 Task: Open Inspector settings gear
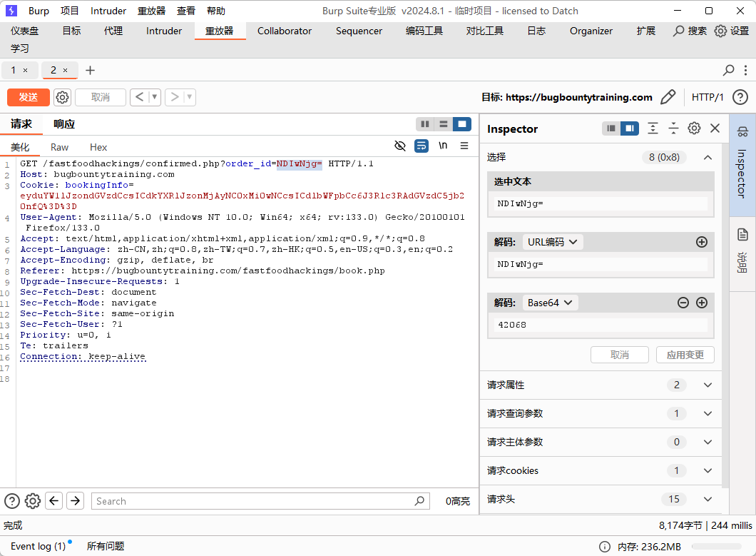click(694, 128)
